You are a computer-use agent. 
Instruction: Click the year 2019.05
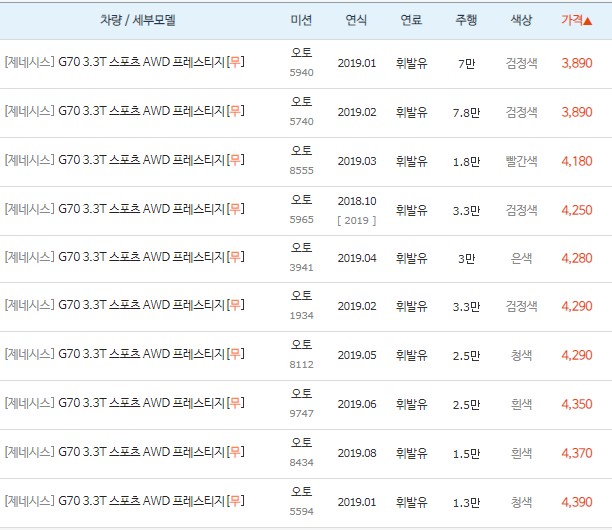click(x=357, y=355)
